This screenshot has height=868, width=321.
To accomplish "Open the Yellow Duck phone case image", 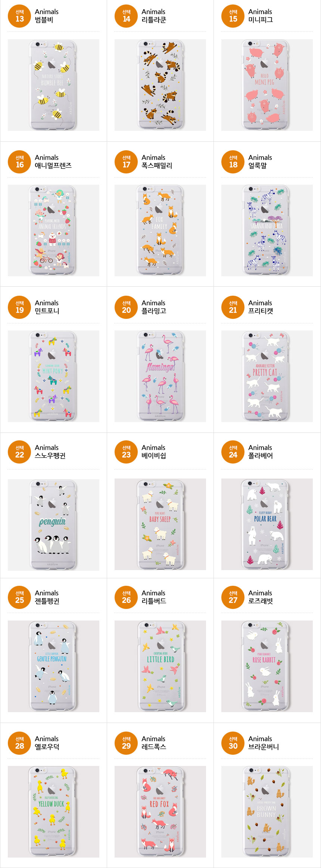I will coord(53,812).
